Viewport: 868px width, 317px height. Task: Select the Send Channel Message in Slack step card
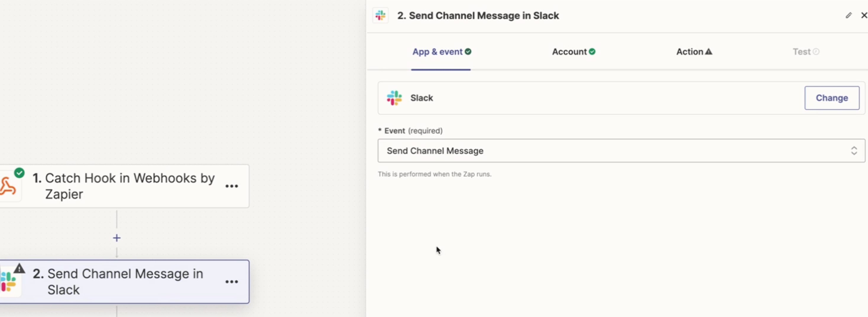point(124,282)
